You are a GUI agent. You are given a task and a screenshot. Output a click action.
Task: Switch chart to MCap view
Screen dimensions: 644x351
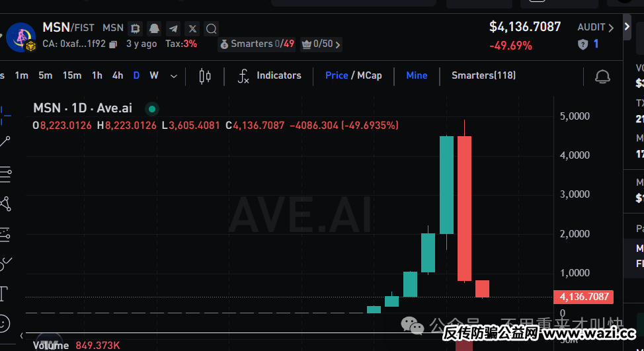369,75
